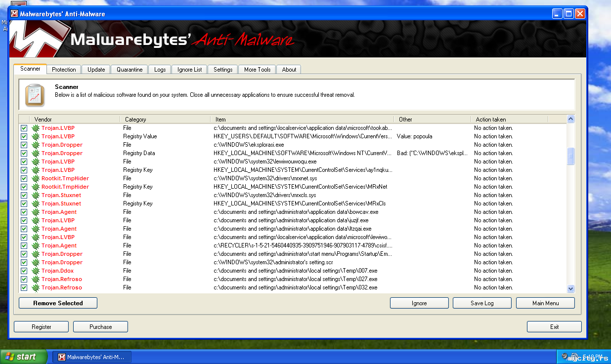
Task: Click bug icon of the Services\MRxNet registry key row
Action: point(36,187)
